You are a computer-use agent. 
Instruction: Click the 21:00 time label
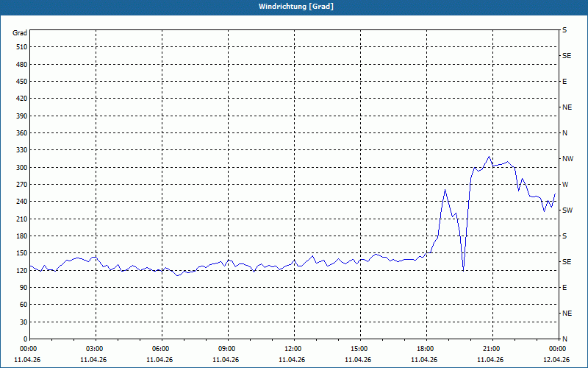coord(492,349)
